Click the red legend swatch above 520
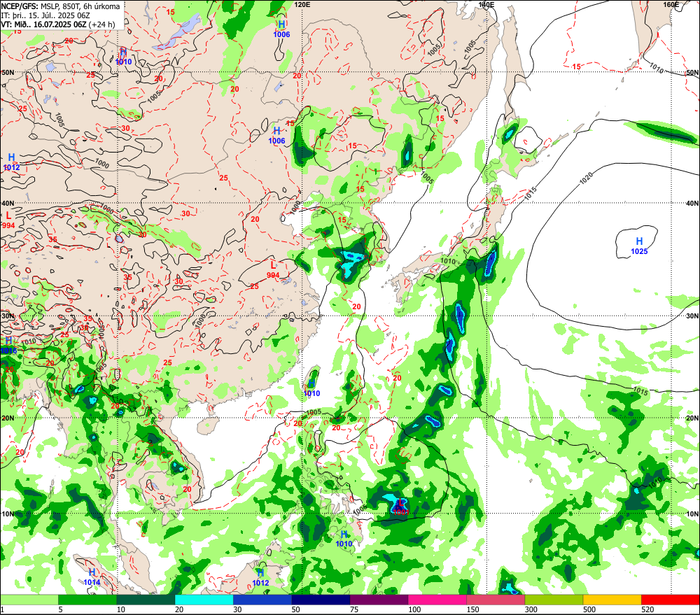Viewport: 700px width, 615px height. pyautogui.click(x=671, y=600)
